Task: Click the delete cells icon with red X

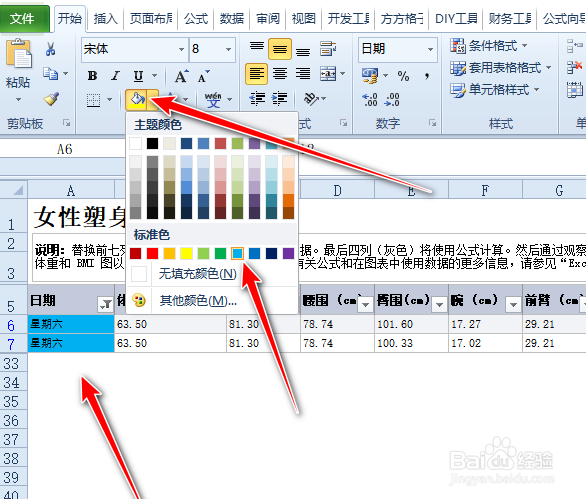Action: pos(574,68)
